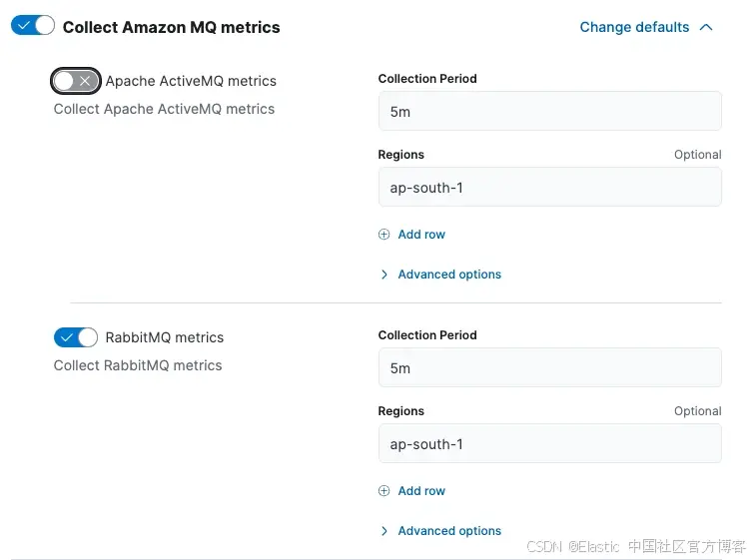The width and height of the screenshot is (754, 560).
Task: Click the arrow icon for ActiveMQ Advanced options
Action: point(384,275)
